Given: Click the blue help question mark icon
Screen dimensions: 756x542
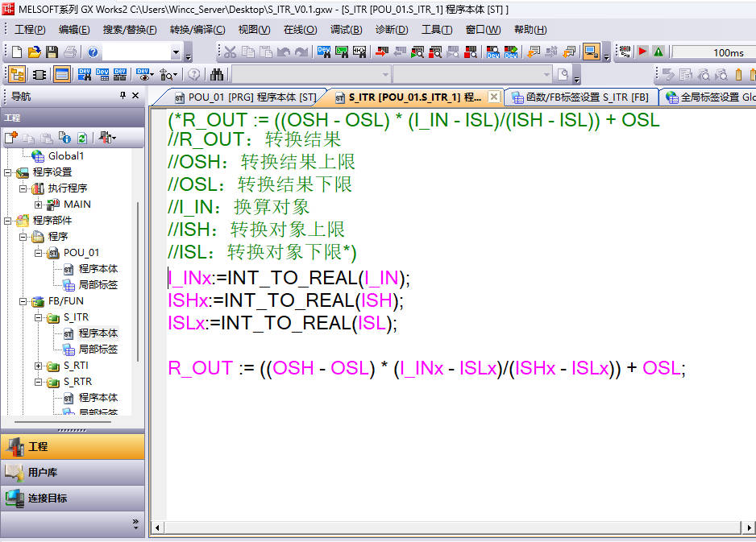Looking at the screenshot, I should point(93,52).
